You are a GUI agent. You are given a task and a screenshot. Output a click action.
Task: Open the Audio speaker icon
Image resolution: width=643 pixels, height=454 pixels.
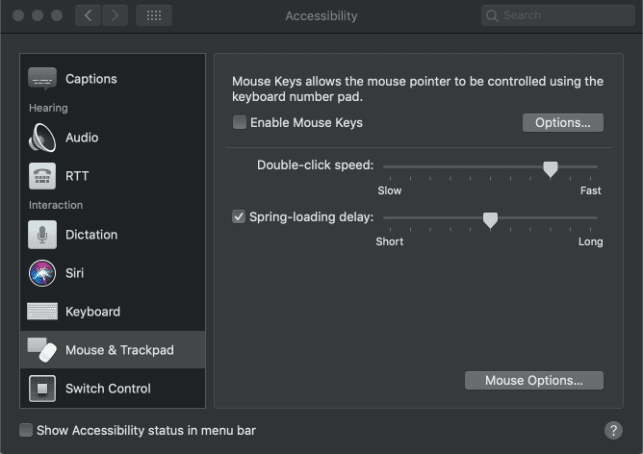[42, 137]
